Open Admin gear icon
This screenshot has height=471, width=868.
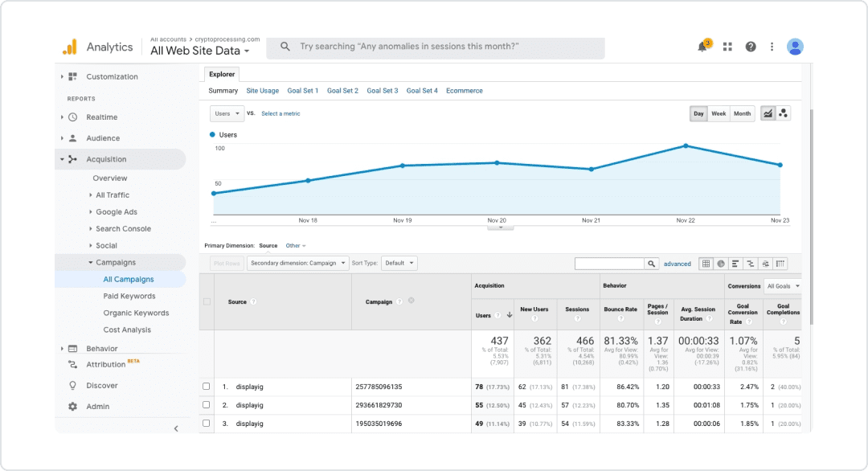(72, 406)
